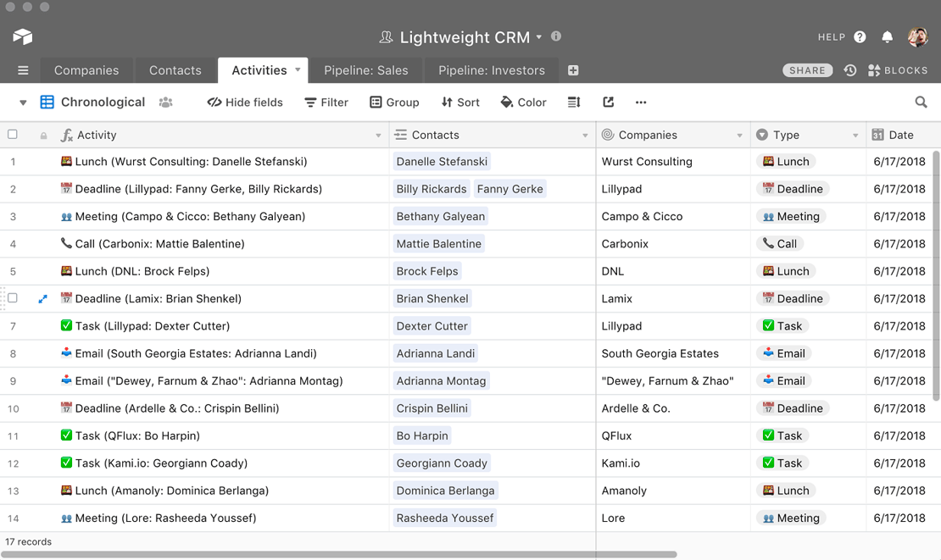Click the collaborator icon beside Chronological
The height and width of the screenshot is (560, 941).
tap(166, 102)
